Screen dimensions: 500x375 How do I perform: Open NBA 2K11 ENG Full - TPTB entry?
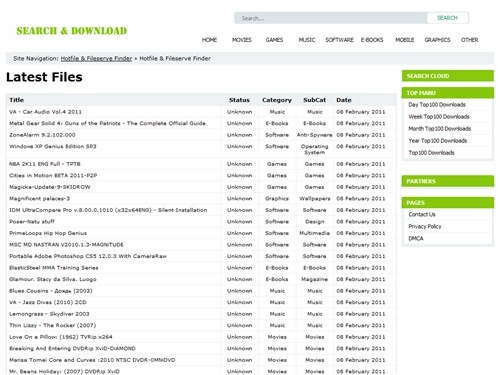click(45, 164)
